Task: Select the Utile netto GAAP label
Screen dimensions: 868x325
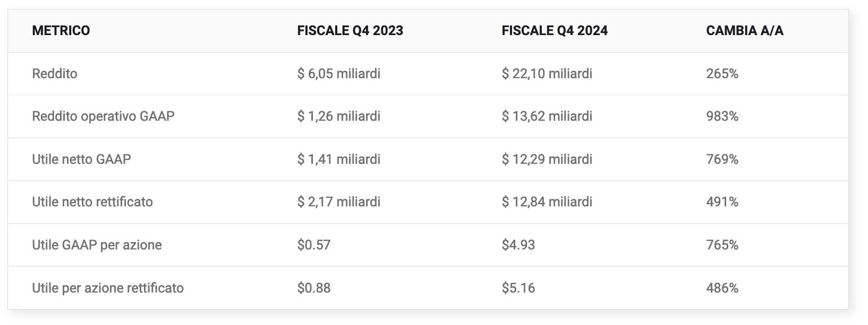Action: pyautogui.click(x=81, y=159)
